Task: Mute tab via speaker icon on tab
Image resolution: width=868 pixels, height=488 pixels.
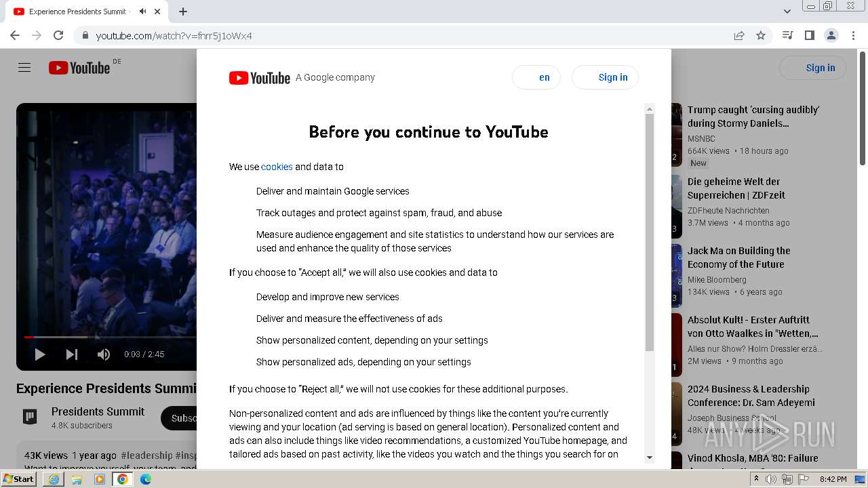Action: 142,12
